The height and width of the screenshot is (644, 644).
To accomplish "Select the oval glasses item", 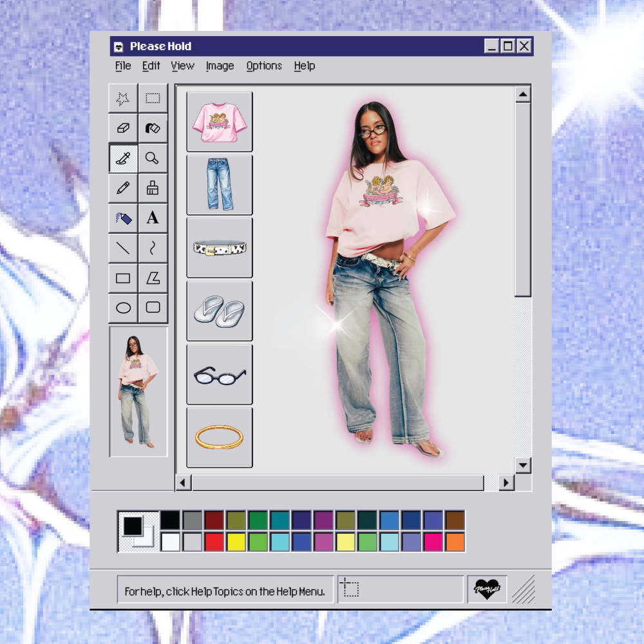I will pos(220,375).
